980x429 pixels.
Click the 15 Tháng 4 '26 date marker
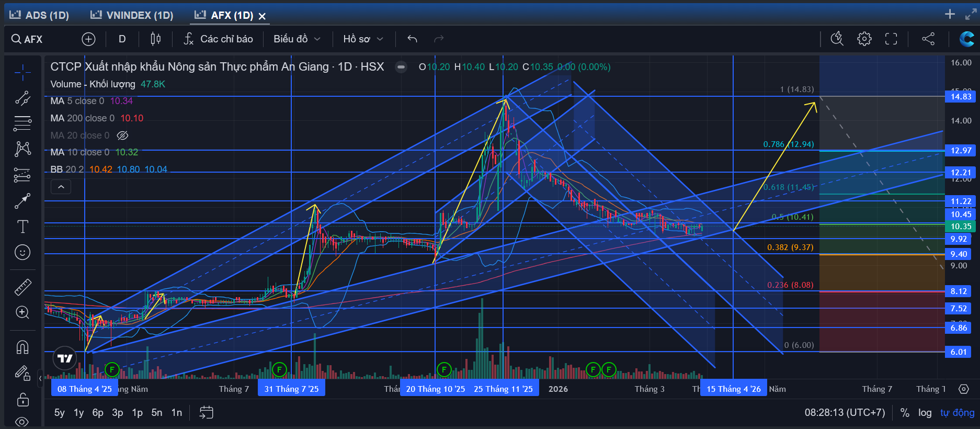pos(734,389)
